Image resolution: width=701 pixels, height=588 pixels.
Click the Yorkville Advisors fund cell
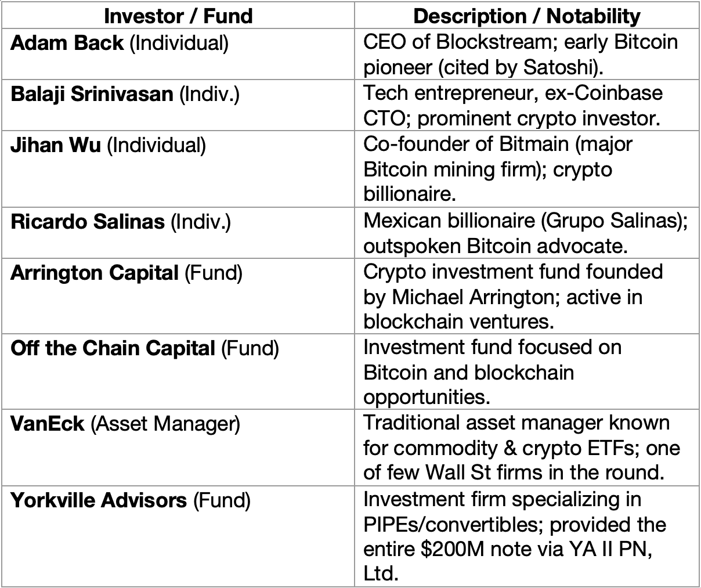(130, 500)
